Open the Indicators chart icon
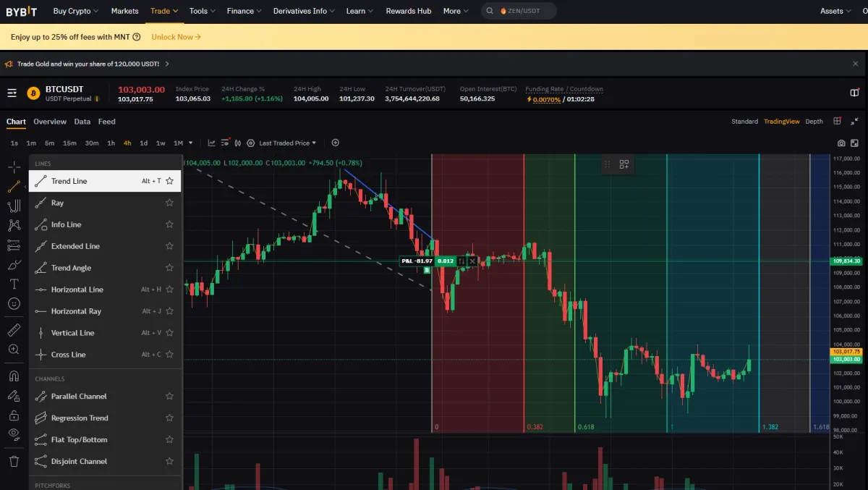The height and width of the screenshot is (490, 868). 212,143
